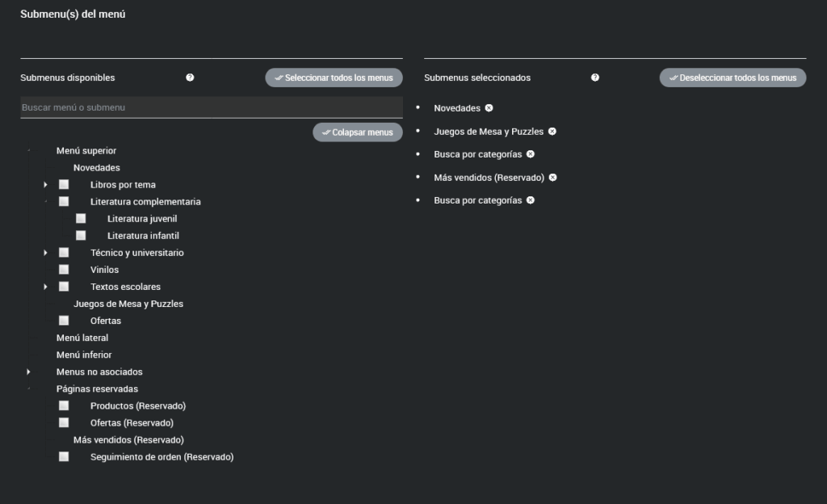This screenshot has width=827, height=504.
Task: Expand the Textos escolares node
Action: click(x=46, y=287)
